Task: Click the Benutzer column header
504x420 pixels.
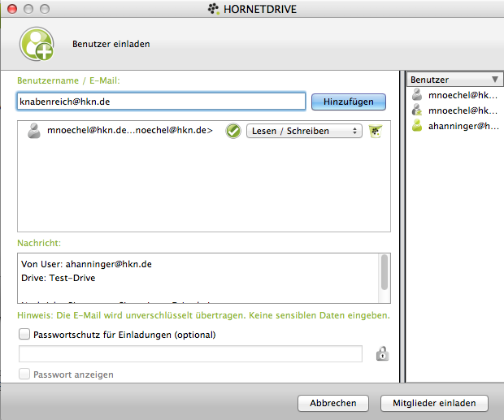Action: coord(447,80)
